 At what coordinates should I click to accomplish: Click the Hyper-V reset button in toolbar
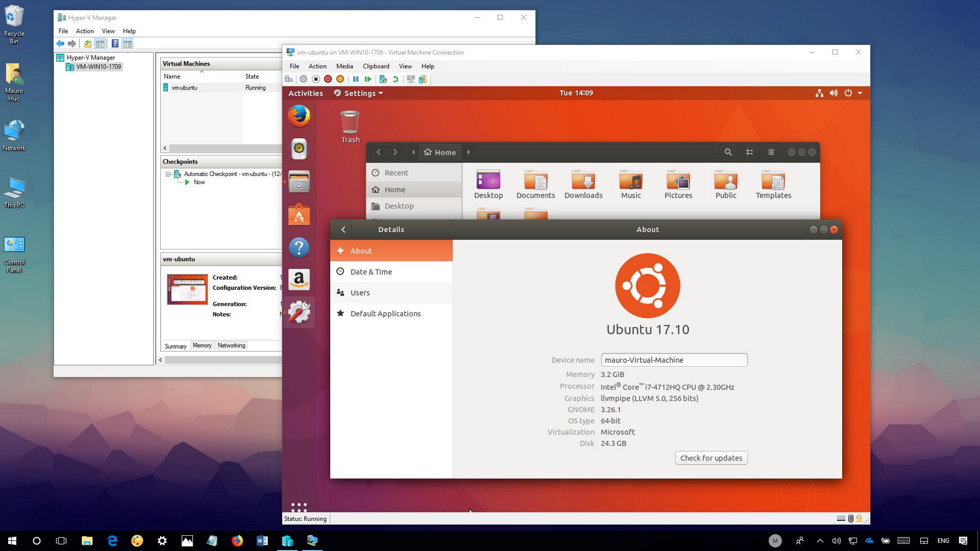[341, 79]
